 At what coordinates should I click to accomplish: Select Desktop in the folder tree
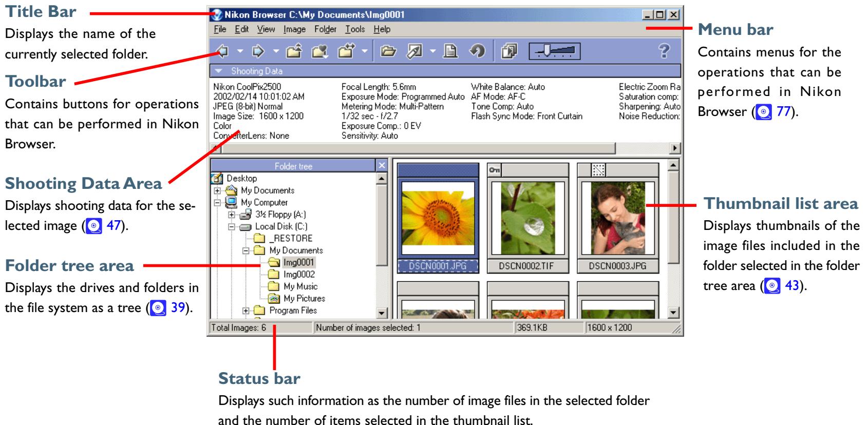click(x=241, y=179)
